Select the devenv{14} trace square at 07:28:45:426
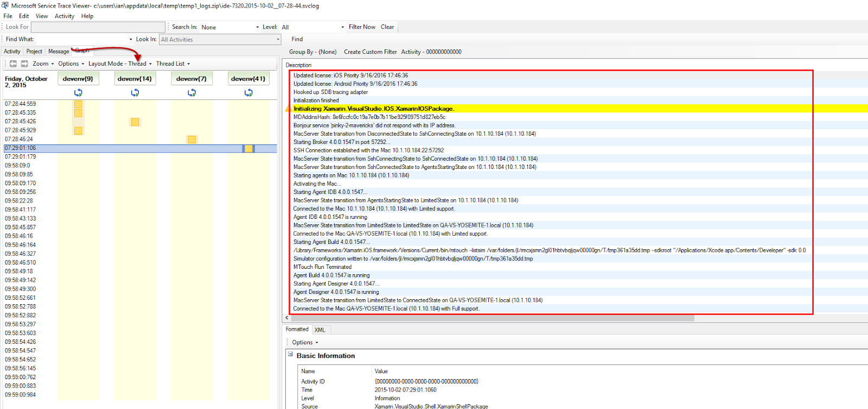The image size is (868, 409). coord(135,122)
